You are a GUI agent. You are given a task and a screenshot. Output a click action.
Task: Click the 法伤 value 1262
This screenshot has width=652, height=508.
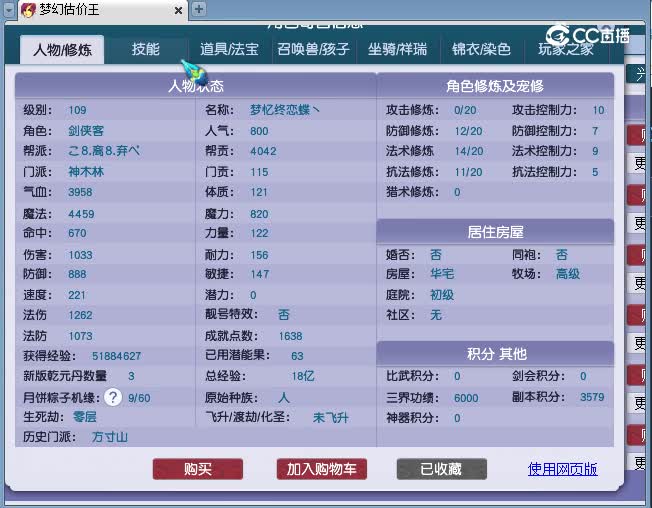[80, 315]
